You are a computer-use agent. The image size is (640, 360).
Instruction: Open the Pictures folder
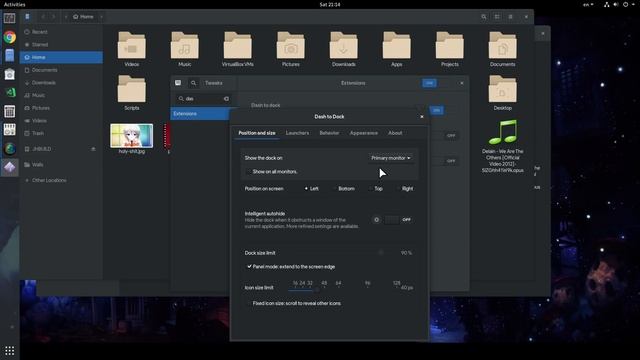point(291,49)
